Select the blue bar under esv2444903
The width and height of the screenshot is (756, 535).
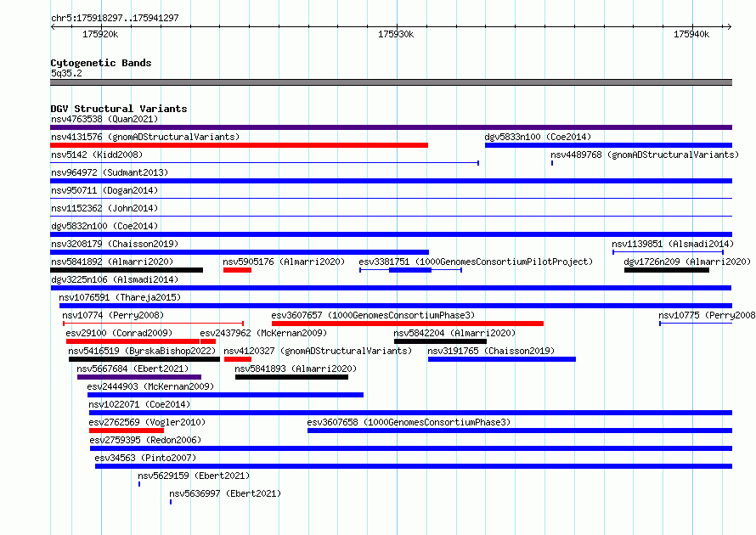tap(226, 395)
